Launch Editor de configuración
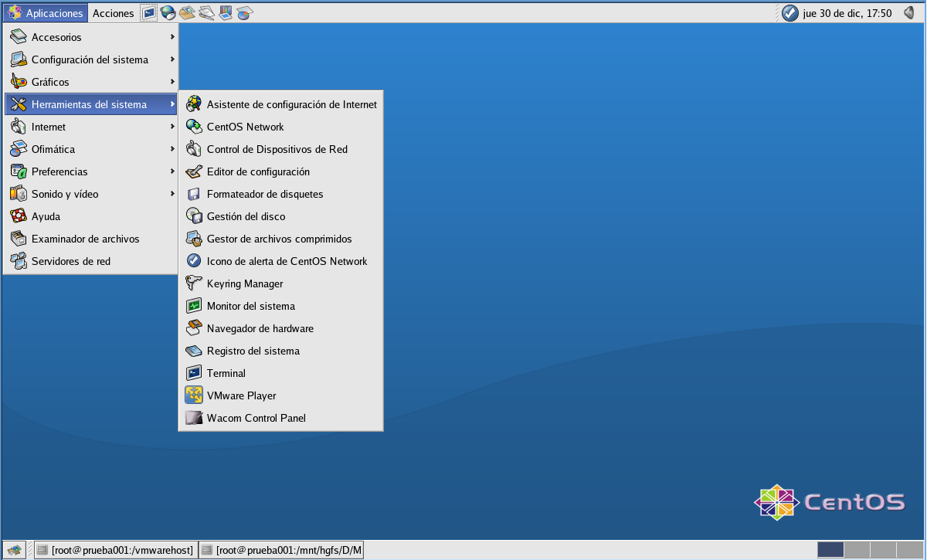Screen dimensions: 927x560 (x=281, y=171)
